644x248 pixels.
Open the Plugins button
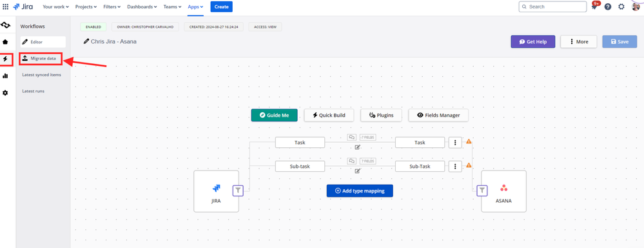381,115
